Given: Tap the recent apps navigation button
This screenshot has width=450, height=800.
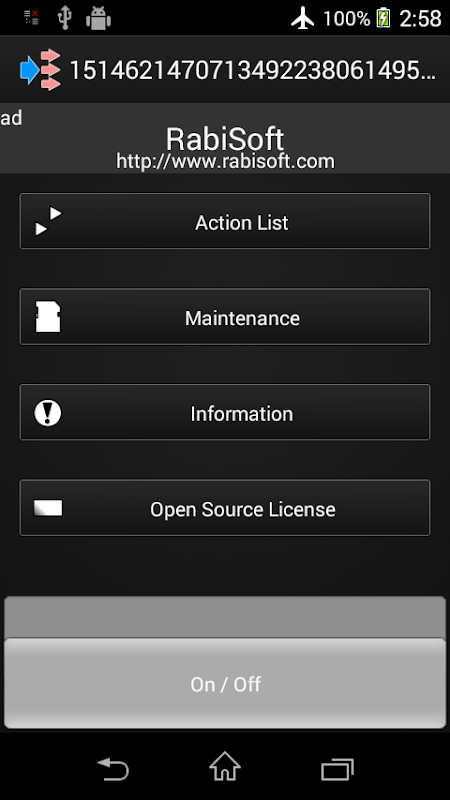Looking at the screenshot, I should pyautogui.click(x=337, y=769).
